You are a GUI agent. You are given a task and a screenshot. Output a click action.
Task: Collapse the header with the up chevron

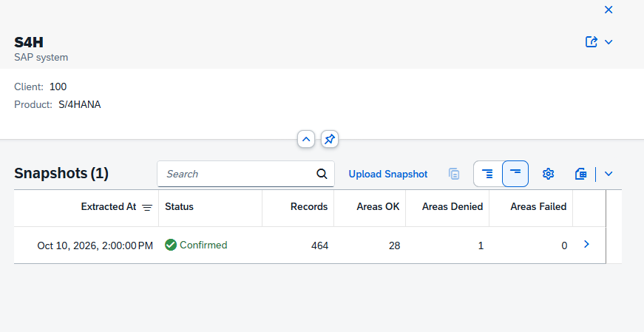tap(306, 139)
